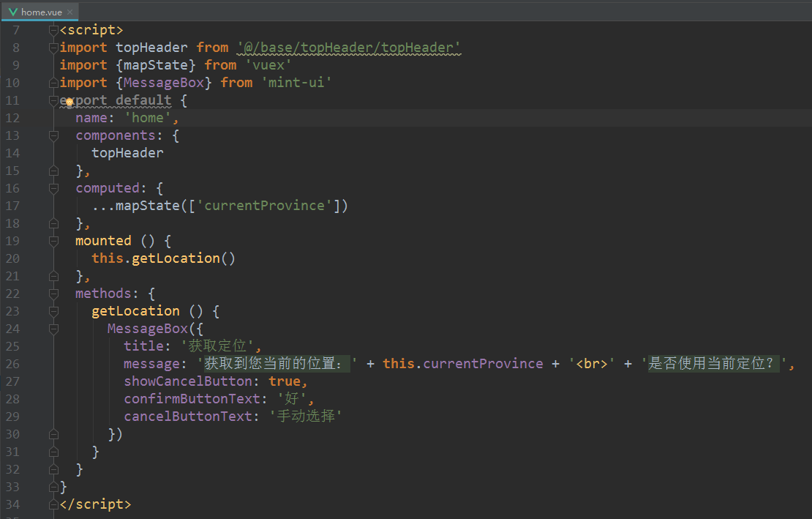The image size is (812, 519).
Task: Click this.getLocation() call on line 20
Action: [164, 259]
